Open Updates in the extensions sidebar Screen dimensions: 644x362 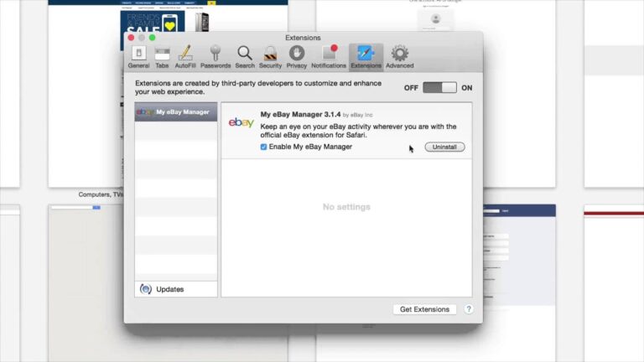tap(176, 289)
